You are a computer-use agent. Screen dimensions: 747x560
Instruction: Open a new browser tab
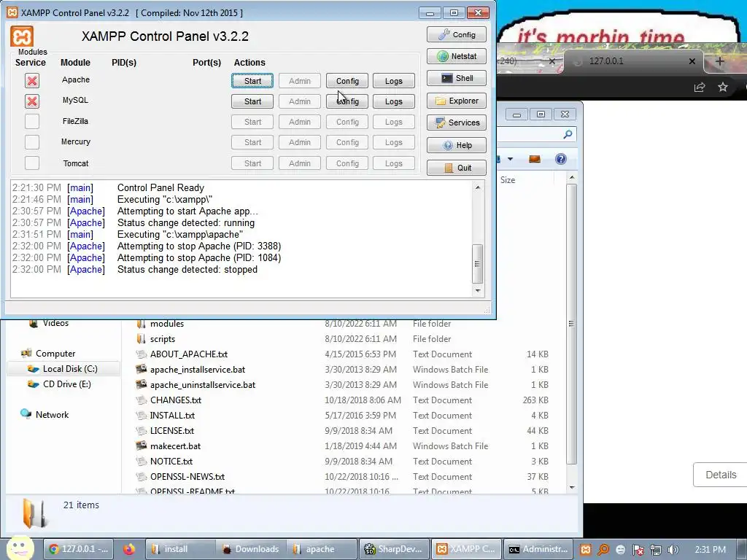[720, 61]
